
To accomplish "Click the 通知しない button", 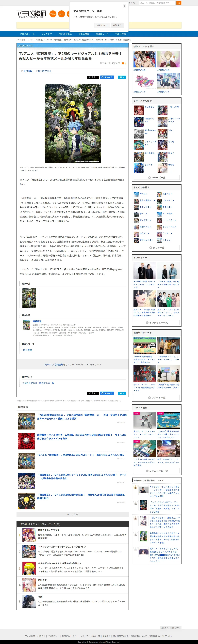I will click(x=102, y=25).
